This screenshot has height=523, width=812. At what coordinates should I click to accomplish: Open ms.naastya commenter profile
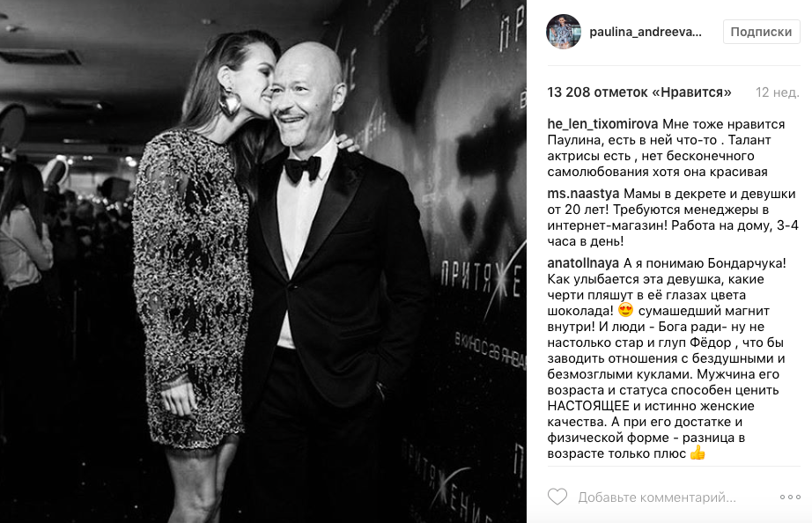pyautogui.click(x=583, y=194)
